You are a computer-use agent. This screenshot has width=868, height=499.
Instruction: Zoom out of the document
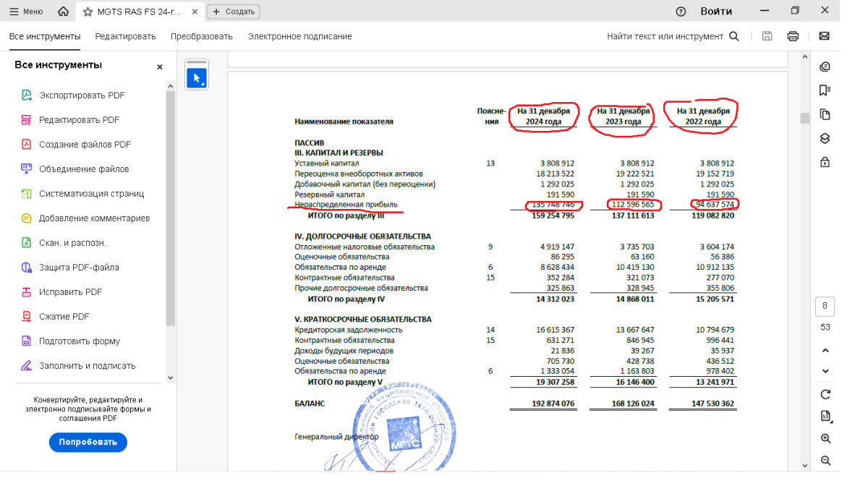[825, 461]
